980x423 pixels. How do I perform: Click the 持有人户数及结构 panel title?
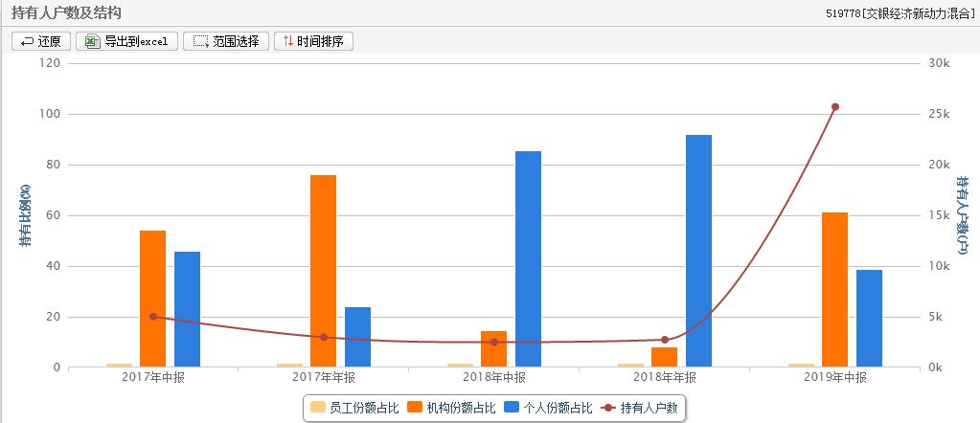66,13
